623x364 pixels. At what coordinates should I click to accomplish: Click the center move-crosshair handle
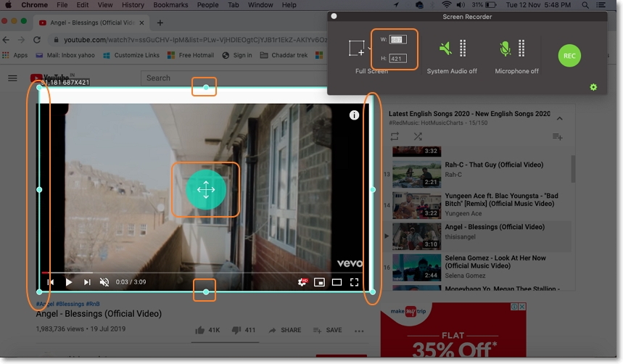[x=206, y=190]
